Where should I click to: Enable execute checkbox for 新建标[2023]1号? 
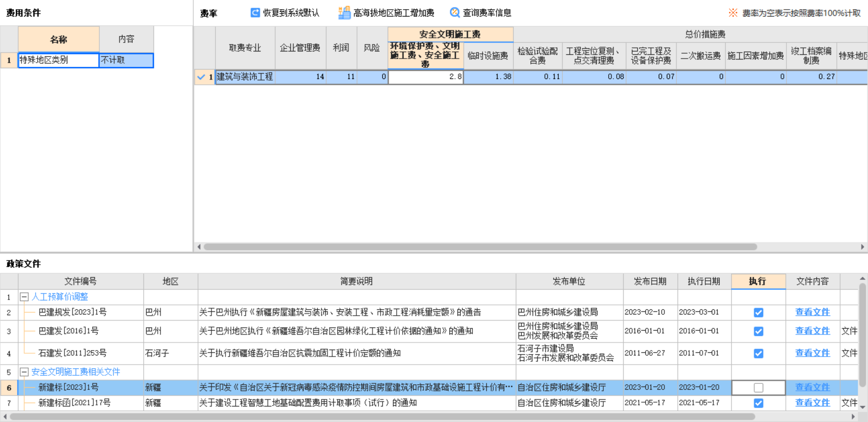pos(758,388)
